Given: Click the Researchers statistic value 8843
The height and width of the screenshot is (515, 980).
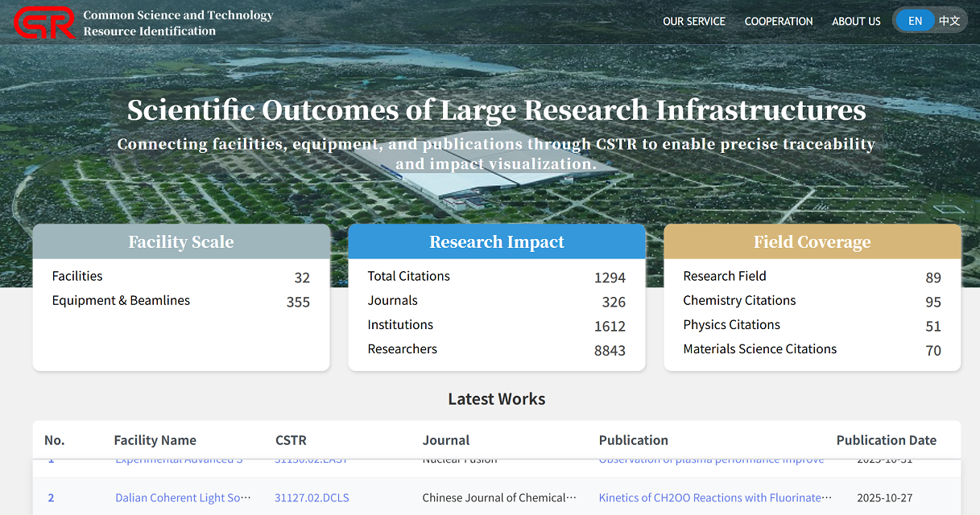Looking at the screenshot, I should tap(609, 350).
